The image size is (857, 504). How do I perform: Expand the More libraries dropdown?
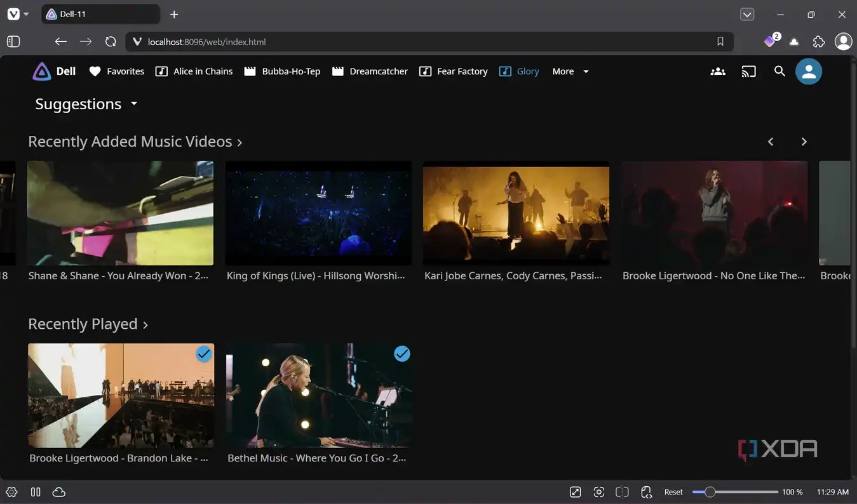570,72
